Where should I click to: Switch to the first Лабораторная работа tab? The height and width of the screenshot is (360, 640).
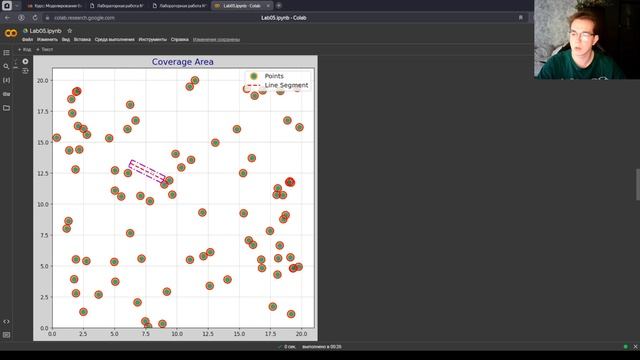tap(117, 6)
